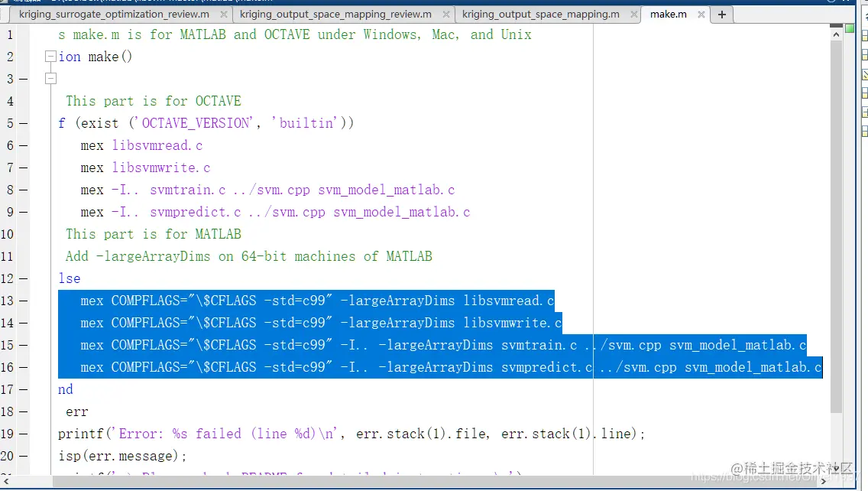The image size is (868, 491).
Task: Switch to kriging_surrogate_optimization_review.m tab
Action: [114, 15]
